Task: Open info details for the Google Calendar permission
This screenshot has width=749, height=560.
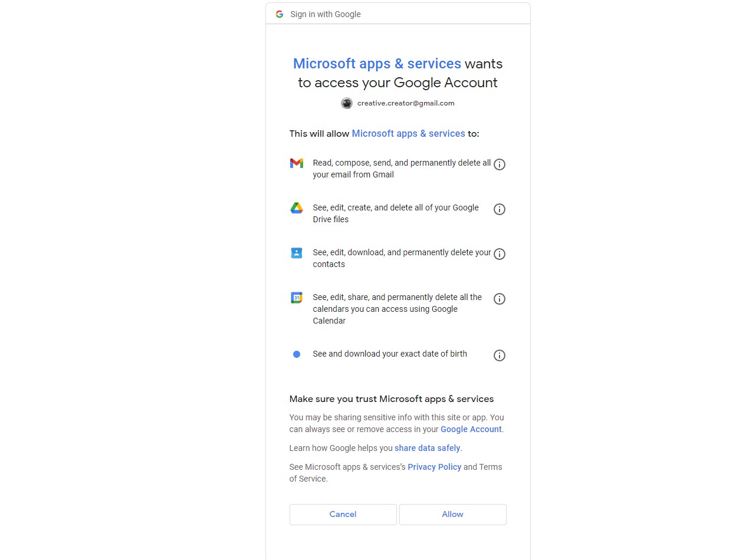Action: click(500, 299)
